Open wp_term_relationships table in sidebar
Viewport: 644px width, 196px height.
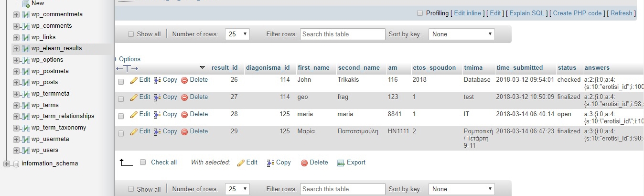(x=63, y=116)
